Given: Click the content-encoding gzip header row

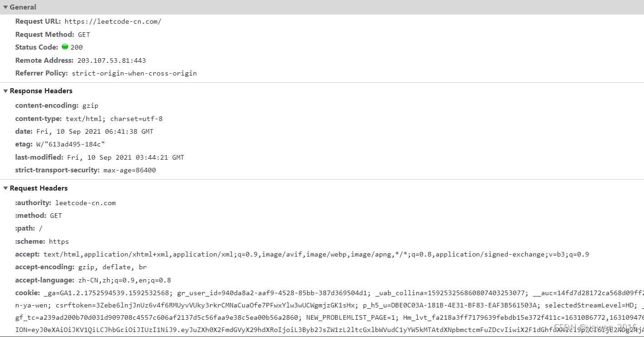Looking at the screenshot, I should pos(57,106).
